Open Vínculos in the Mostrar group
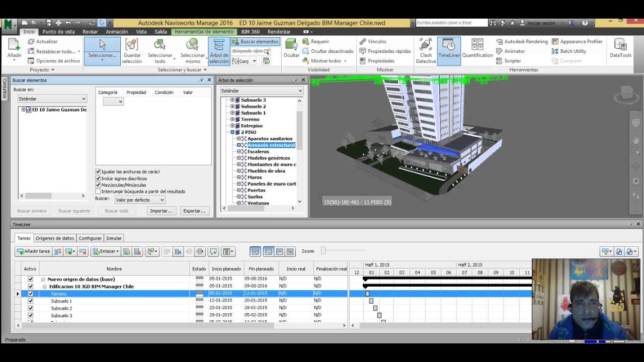 [x=373, y=42]
